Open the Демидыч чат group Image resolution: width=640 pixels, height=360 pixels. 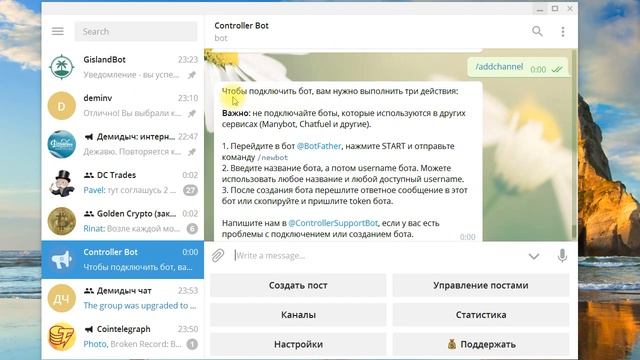(122, 298)
